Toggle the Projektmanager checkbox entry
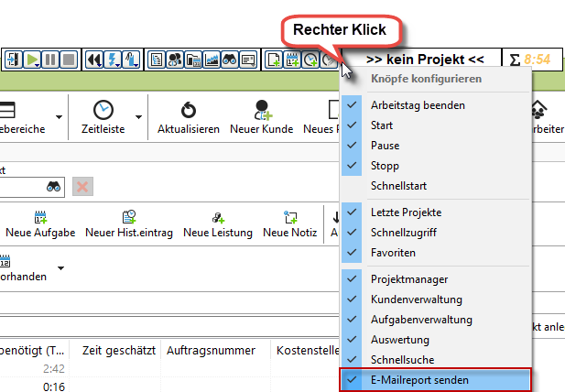The height and width of the screenshot is (392, 565). [x=409, y=278]
